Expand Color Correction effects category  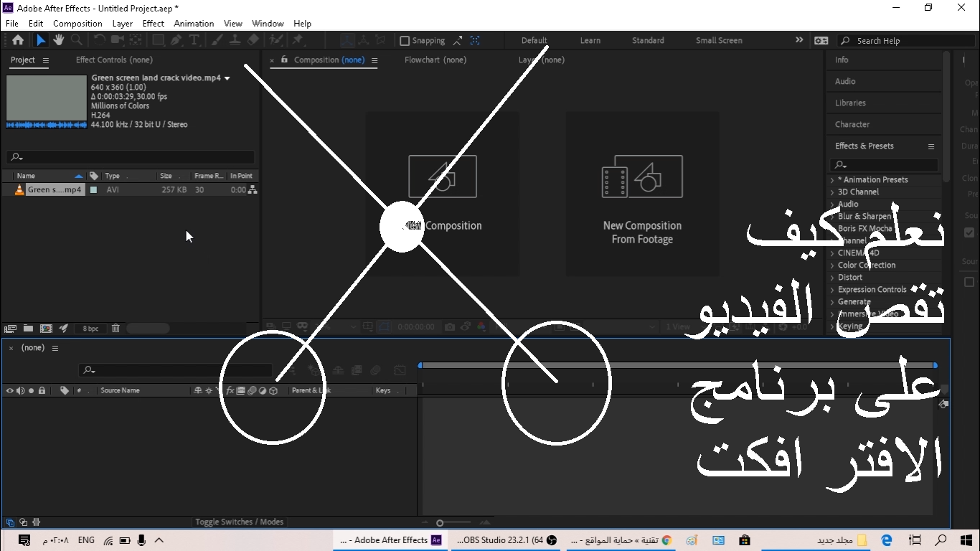coord(832,265)
